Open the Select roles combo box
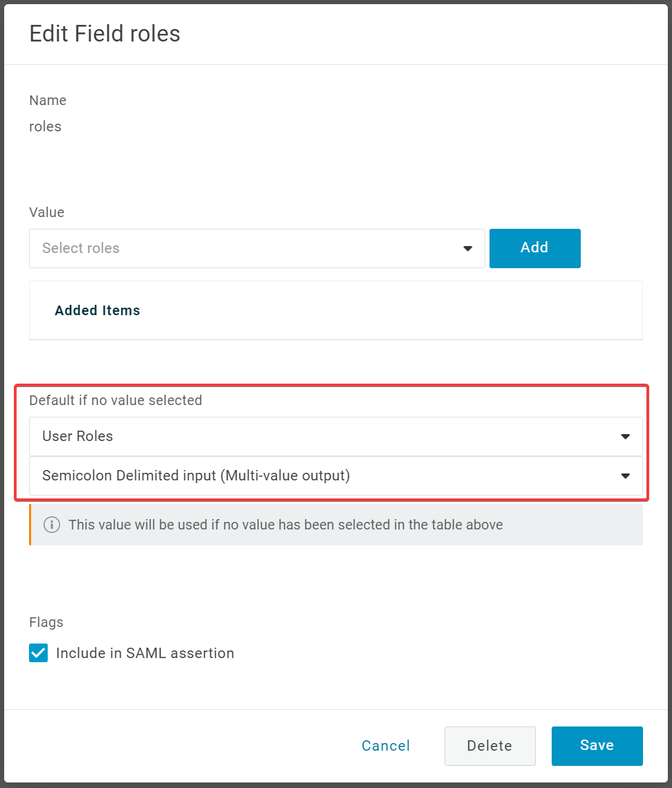Screen dimensions: 672x788 (249, 249)
